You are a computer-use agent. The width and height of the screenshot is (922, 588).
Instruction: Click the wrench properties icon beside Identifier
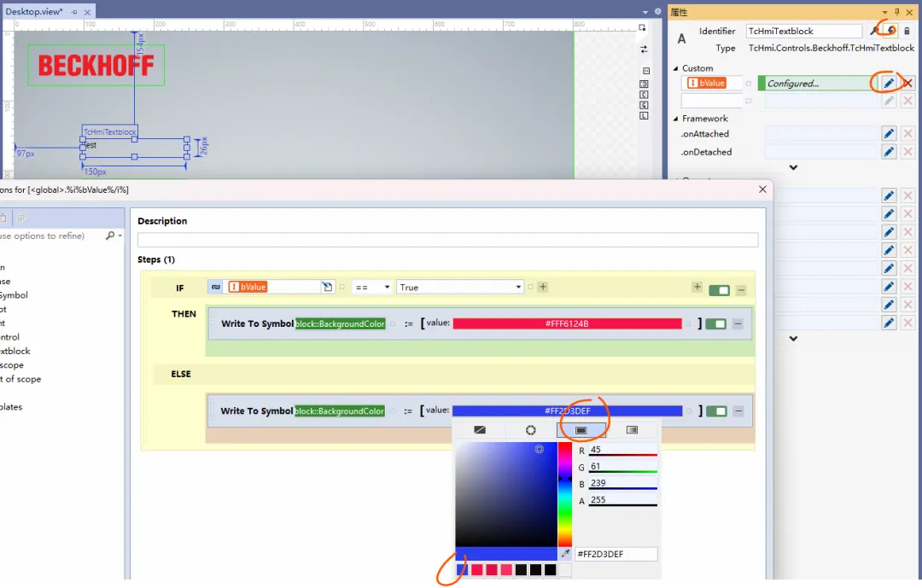[x=875, y=31]
